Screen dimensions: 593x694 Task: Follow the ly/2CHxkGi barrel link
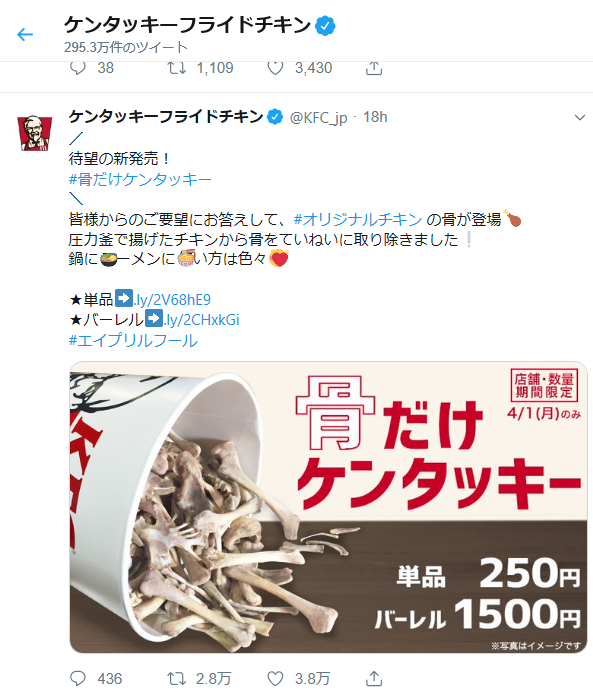[x=201, y=320]
